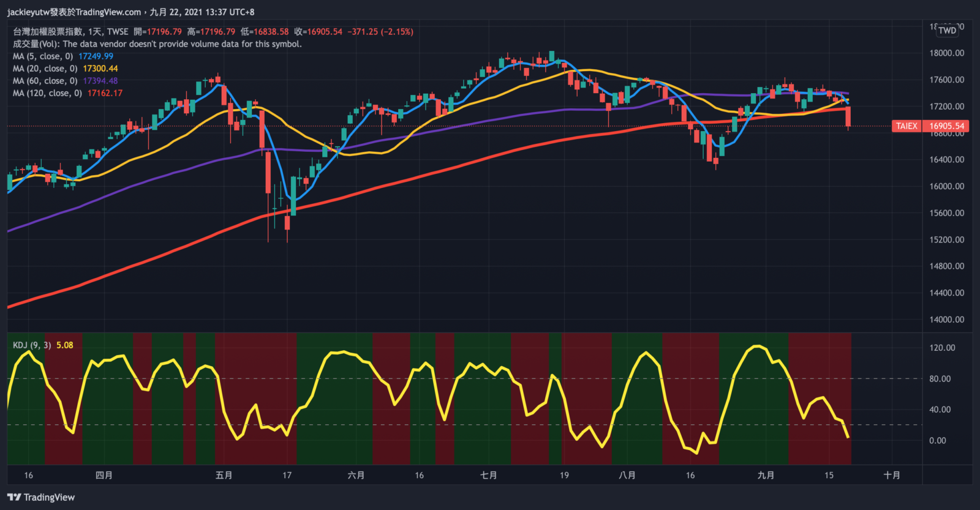Click the 九月 label on time axis

point(766,475)
